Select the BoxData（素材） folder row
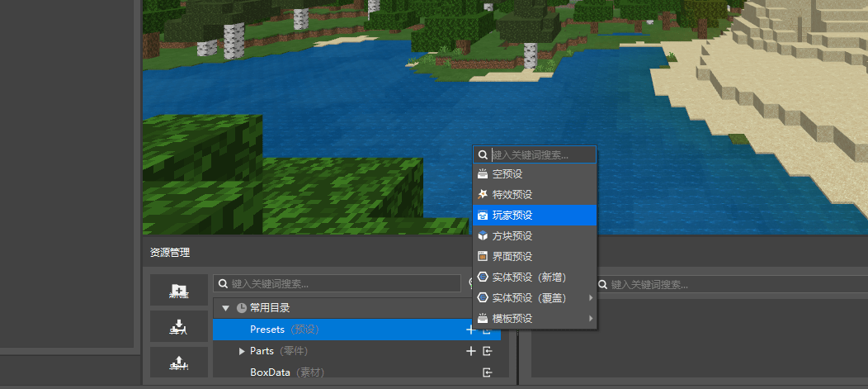 click(356, 372)
